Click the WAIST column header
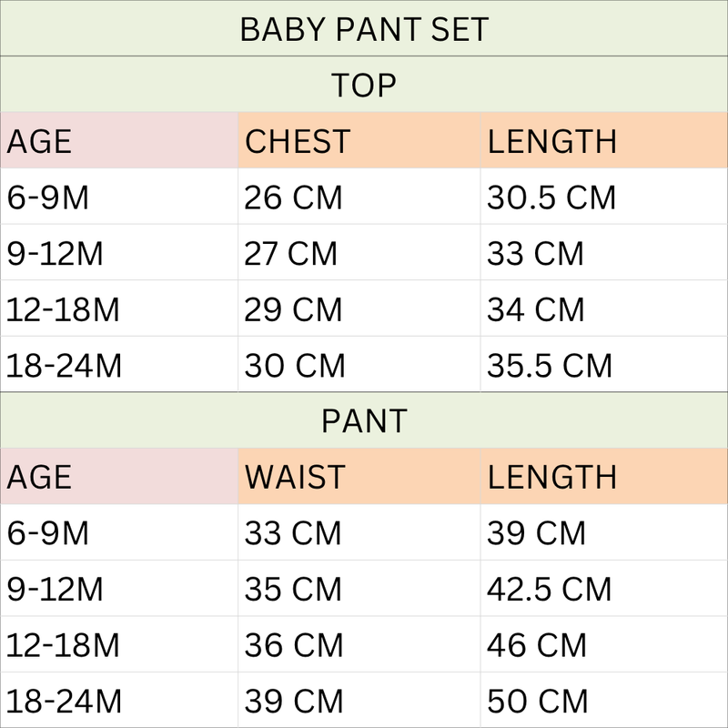728x728 pixels. tap(359, 476)
